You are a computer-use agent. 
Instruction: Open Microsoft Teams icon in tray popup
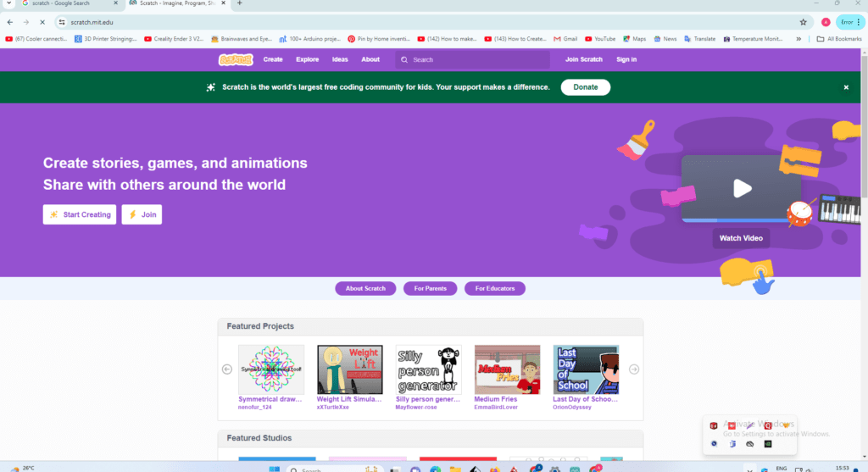click(x=732, y=444)
